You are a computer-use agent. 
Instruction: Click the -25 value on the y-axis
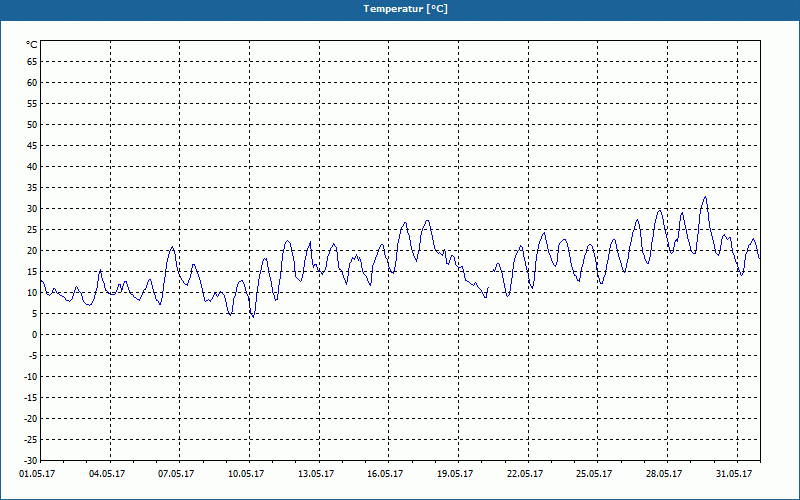tap(30, 440)
